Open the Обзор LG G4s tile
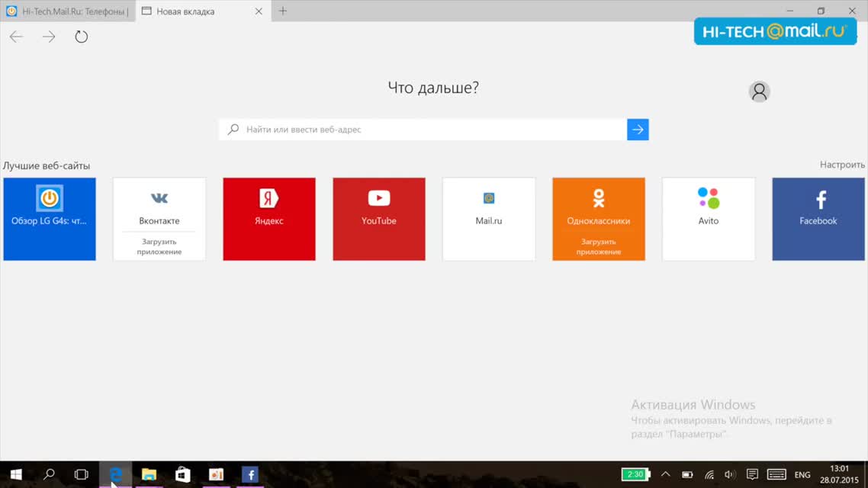 coord(50,219)
